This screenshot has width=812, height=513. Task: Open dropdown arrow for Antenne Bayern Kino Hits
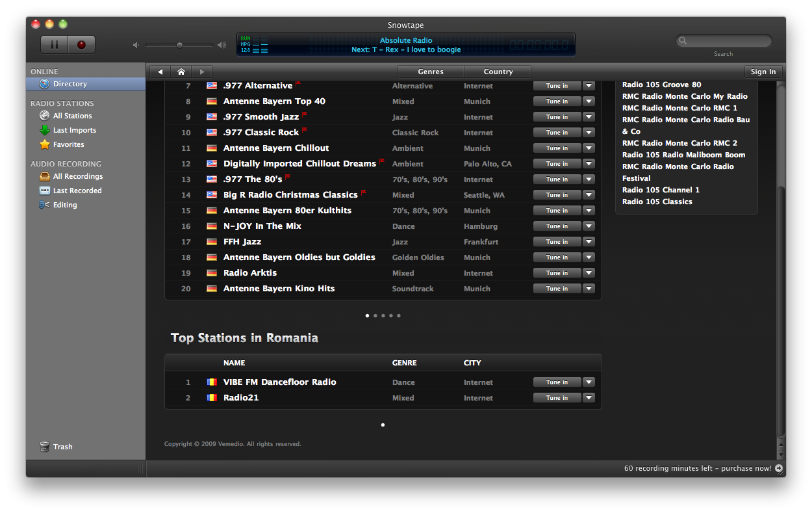[x=589, y=289]
